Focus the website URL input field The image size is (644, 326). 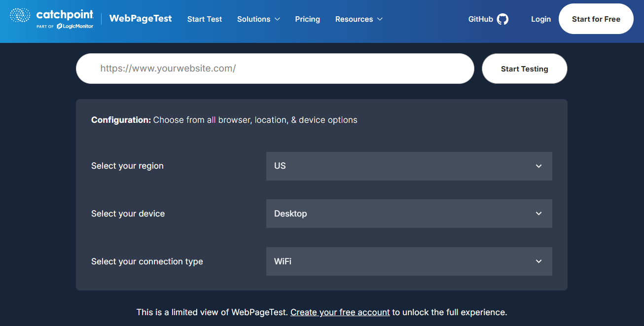tap(275, 69)
